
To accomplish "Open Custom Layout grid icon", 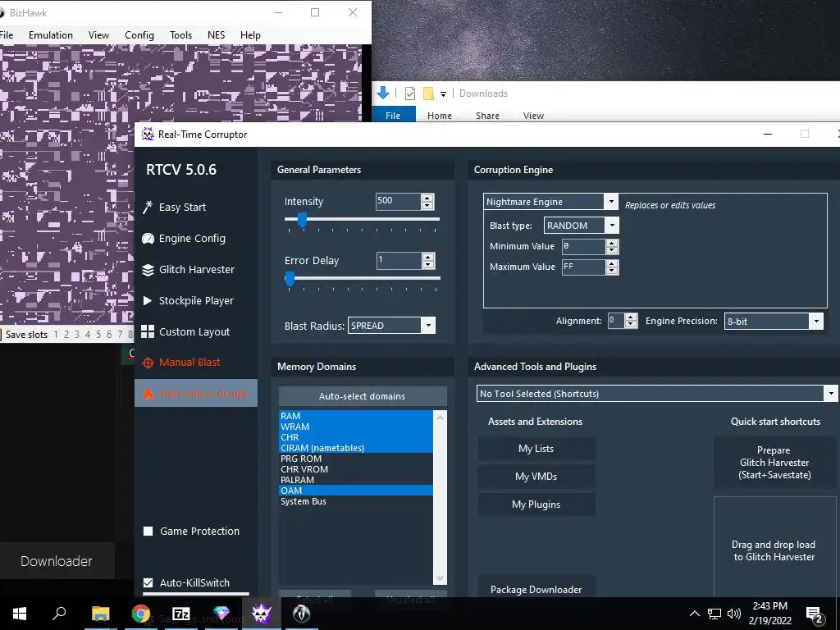I will coord(148,331).
